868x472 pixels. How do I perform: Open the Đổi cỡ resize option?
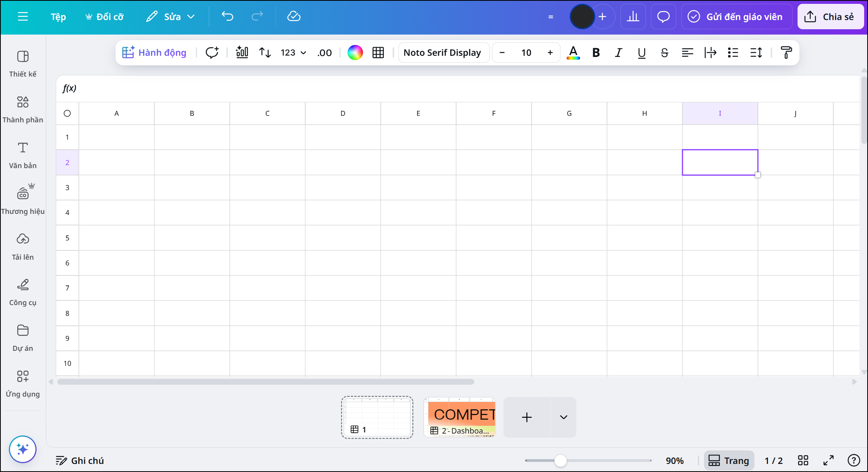(104, 17)
